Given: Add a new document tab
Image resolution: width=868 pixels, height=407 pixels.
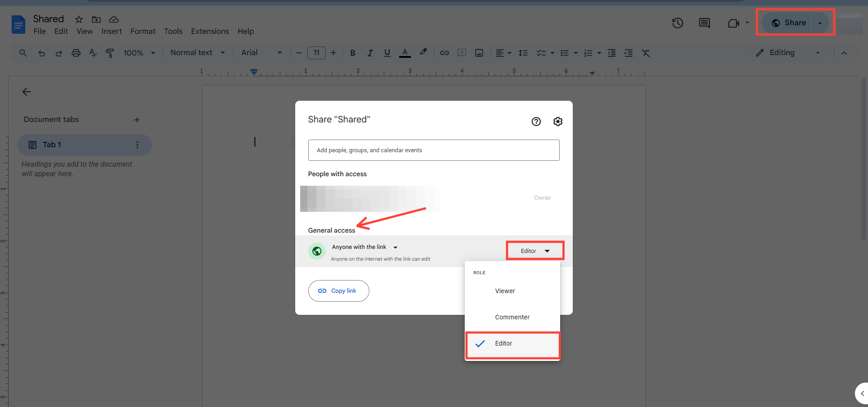Looking at the screenshot, I should [137, 120].
